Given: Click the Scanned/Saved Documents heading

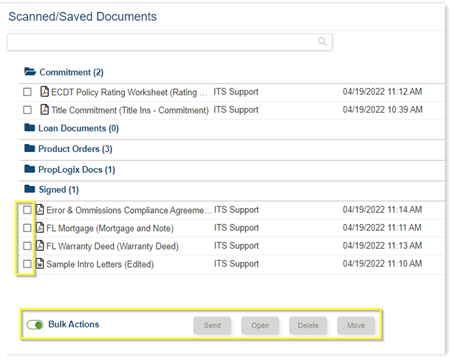Looking at the screenshot, I should [82, 16].
